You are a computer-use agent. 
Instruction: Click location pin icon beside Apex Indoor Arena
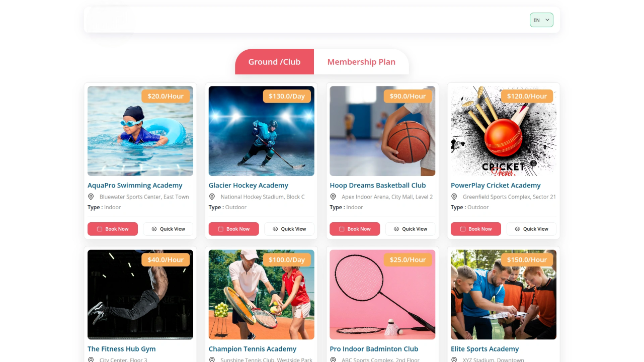coord(333,197)
